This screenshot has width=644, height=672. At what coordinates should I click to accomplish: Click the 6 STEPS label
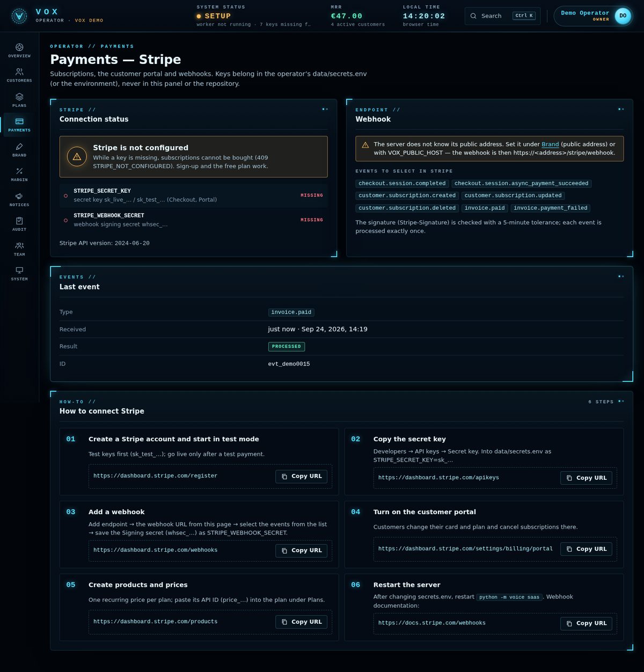click(x=601, y=401)
